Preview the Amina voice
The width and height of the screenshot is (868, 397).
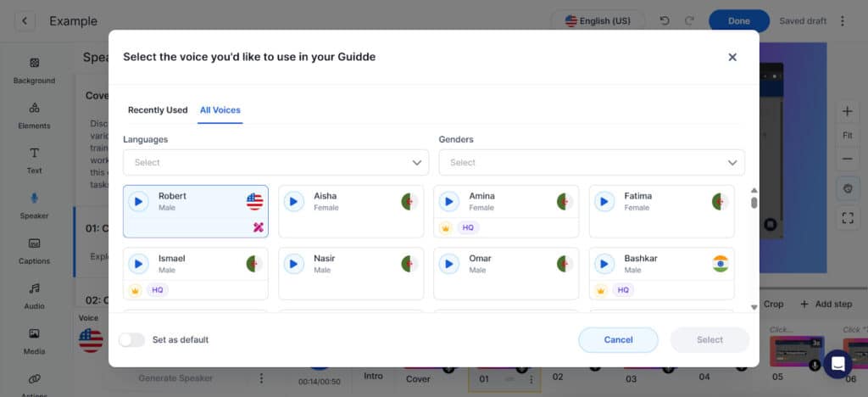pos(449,202)
